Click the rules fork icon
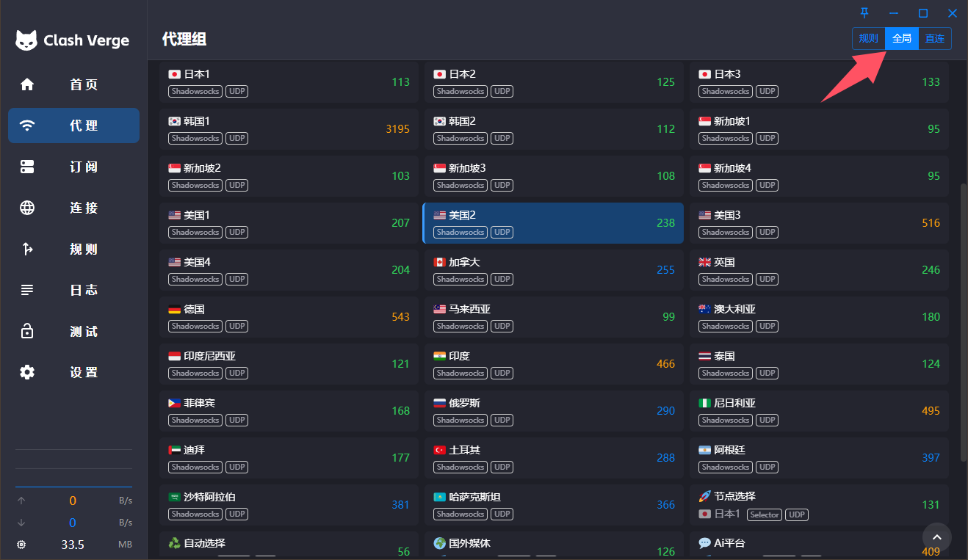968x560 pixels. (x=27, y=249)
